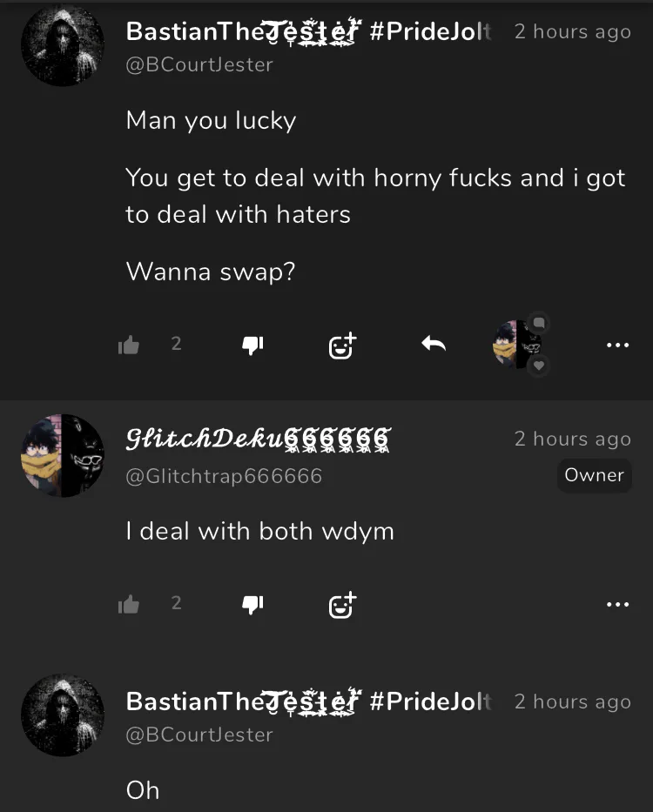Like the "I deal with both wdym" reply
Screen dimensions: 653x812
(x=129, y=604)
